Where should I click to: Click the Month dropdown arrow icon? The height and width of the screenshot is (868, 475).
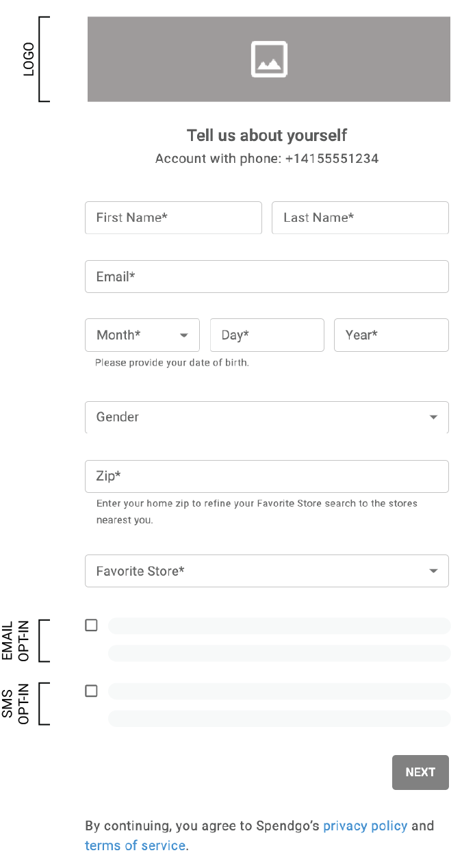point(183,335)
